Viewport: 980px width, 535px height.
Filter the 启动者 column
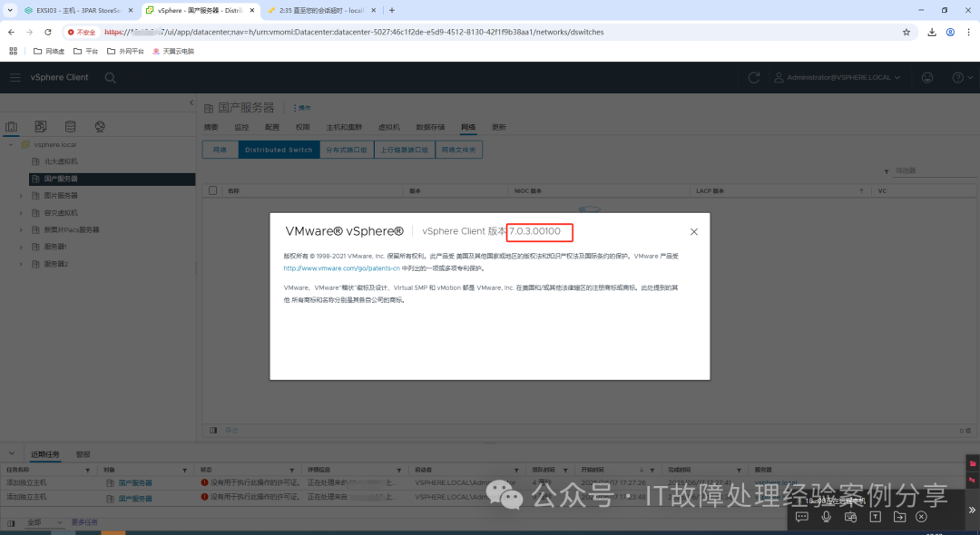[x=516, y=470]
